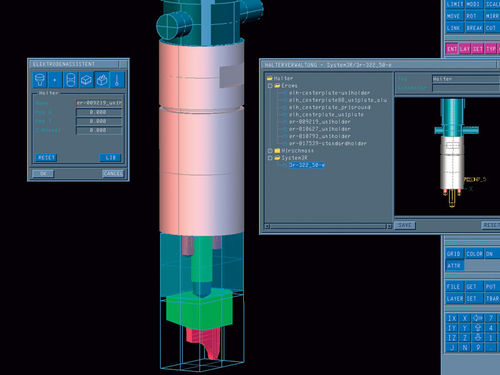Select the System3R folder label
This screenshot has width=500, height=375.
point(294,158)
